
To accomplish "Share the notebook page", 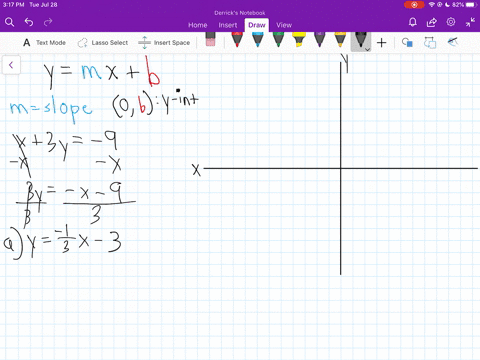I will coord(432,22).
